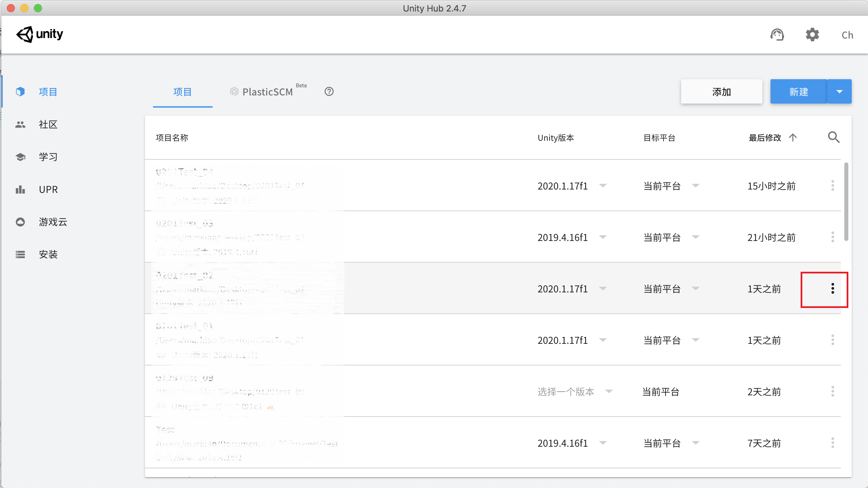The width and height of the screenshot is (868, 488).
Task: Open three-dot menu for the 15小时之前 project
Action: 832,186
